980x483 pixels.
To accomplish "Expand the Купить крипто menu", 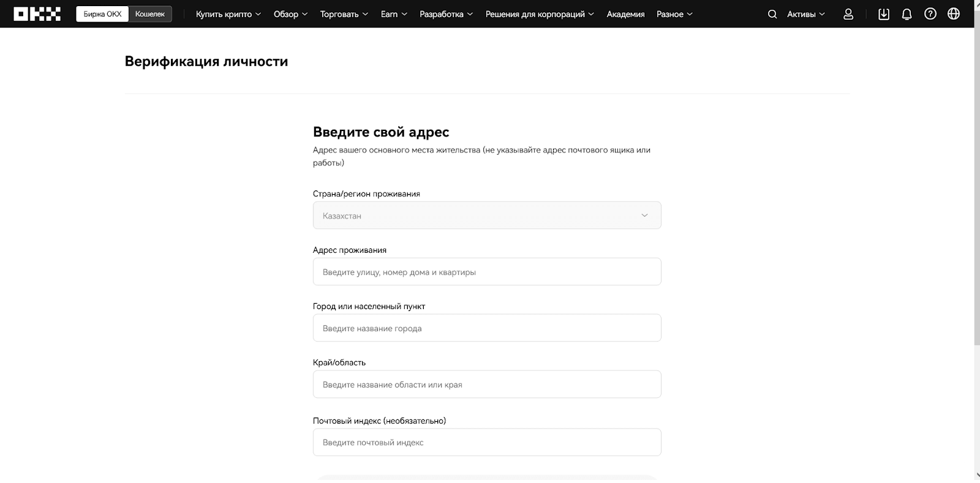I will tap(228, 14).
